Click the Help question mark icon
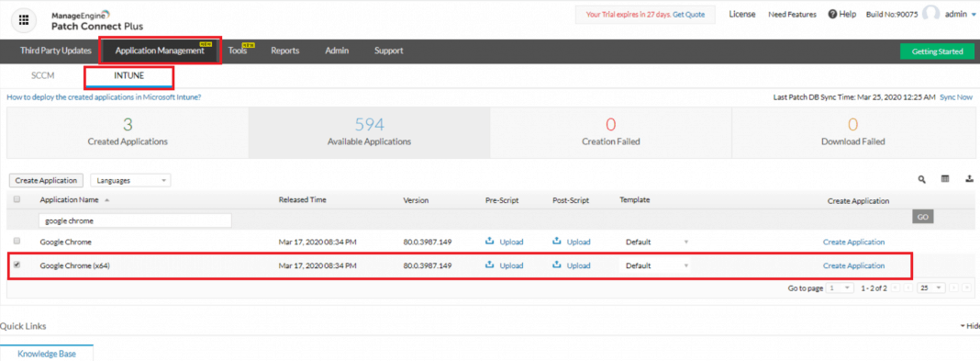 [x=832, y=15]
